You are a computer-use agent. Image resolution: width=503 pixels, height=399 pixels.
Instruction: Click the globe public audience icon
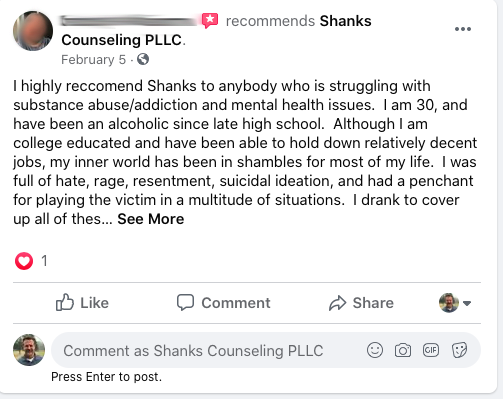pyautogui.click(x=143, y=59)
